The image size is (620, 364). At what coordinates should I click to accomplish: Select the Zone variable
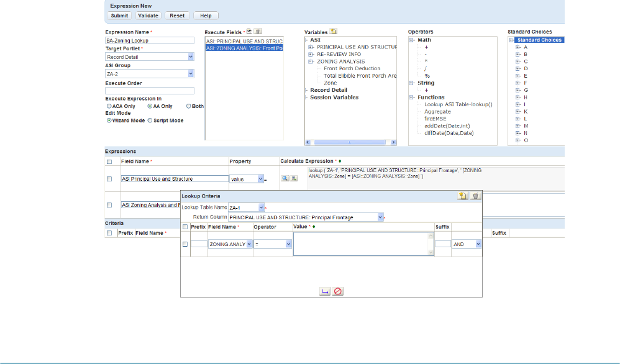click(330, 83)
